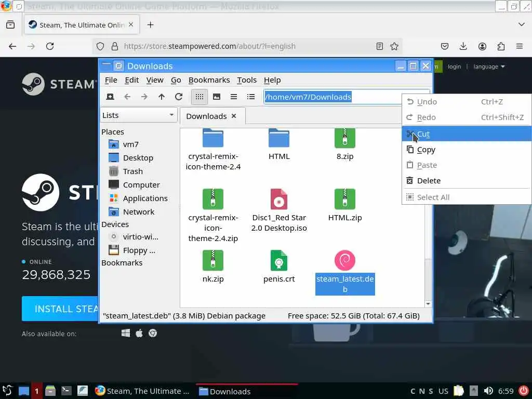Go back in Downloads file manager
This screenshot has height=399, width=532.
127,97
